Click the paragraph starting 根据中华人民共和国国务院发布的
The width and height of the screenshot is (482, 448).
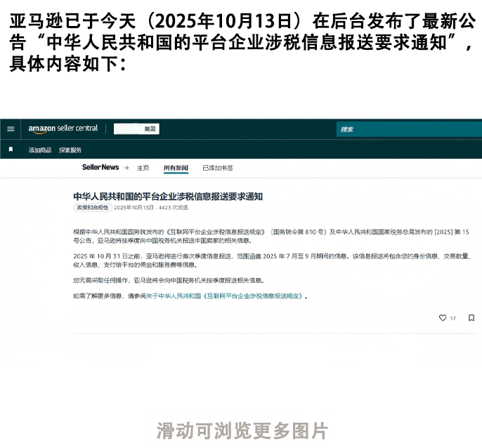(271, 237)
